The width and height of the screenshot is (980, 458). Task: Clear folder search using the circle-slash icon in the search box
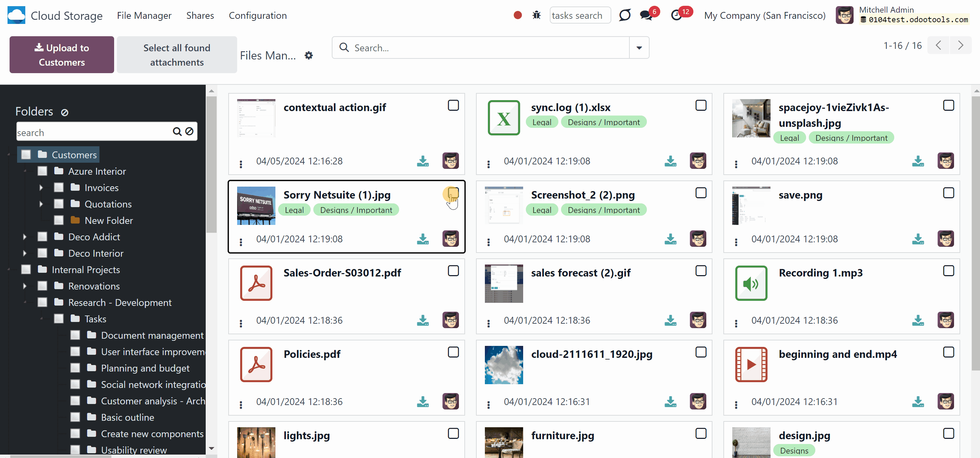189,132
